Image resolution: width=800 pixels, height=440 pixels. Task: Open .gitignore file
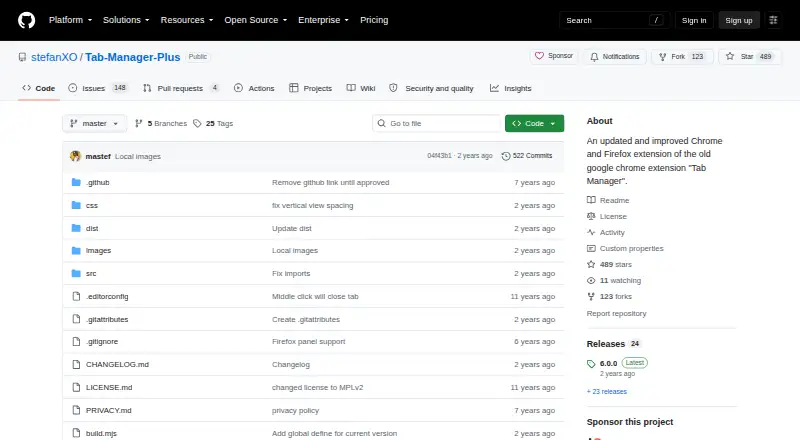click(x=102, y=341)
